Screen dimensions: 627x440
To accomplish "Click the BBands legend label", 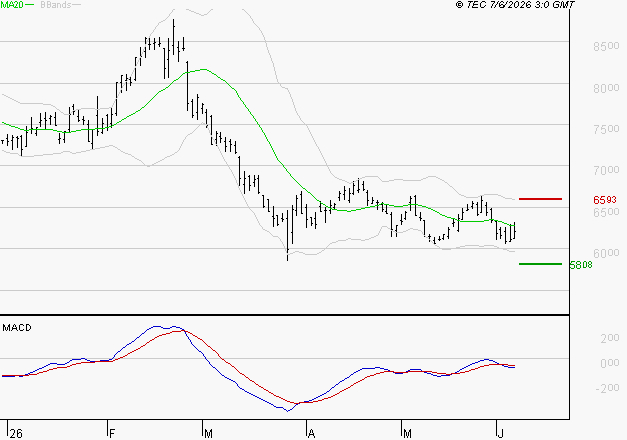I will [x=55, y=5].
